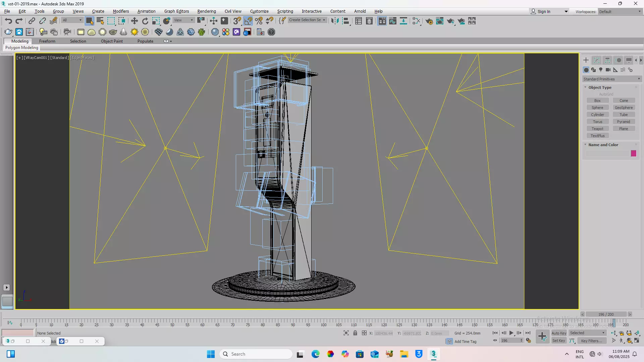
Task: Click the Undo arrow icon
Action: (8, 21)
